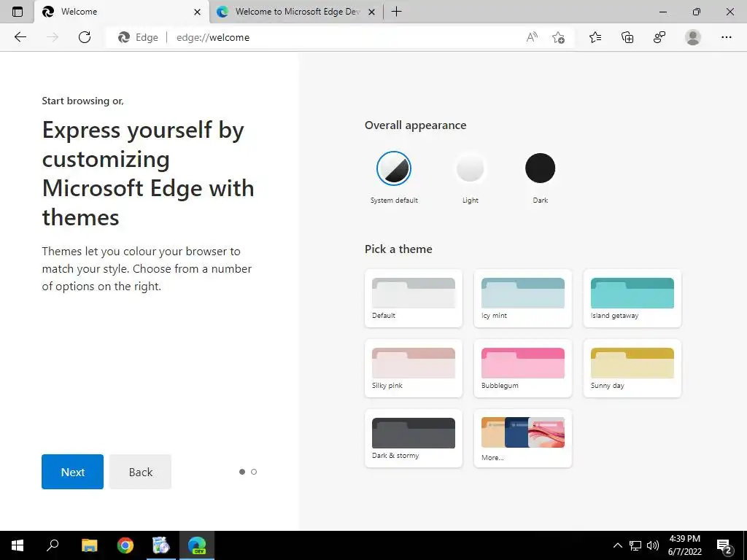Activate the Read aloud icon
Viewport: 747px width, 560px height.
[x=532, y=37]
